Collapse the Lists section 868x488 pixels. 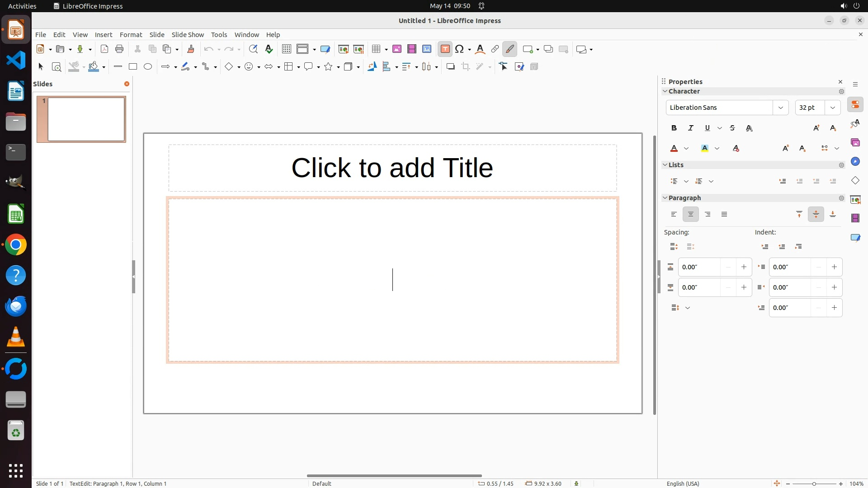(665, 165)
